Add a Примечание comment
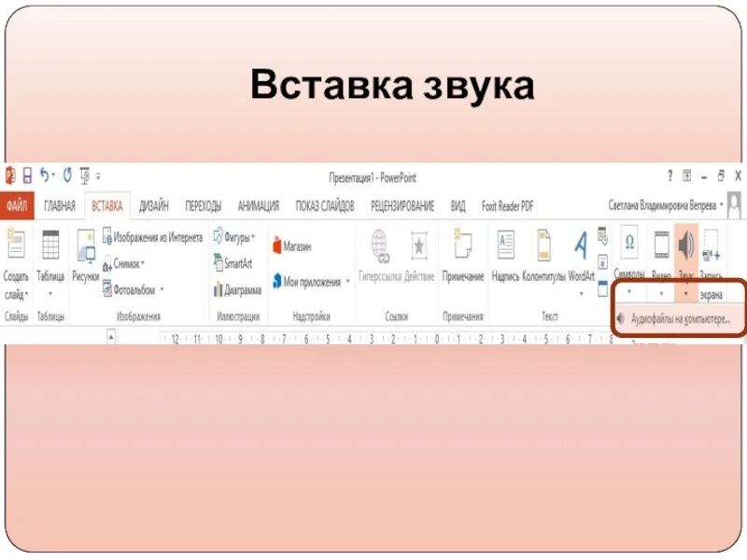Image resolution: width=747 pixels, height=560 pixels. 462,255
